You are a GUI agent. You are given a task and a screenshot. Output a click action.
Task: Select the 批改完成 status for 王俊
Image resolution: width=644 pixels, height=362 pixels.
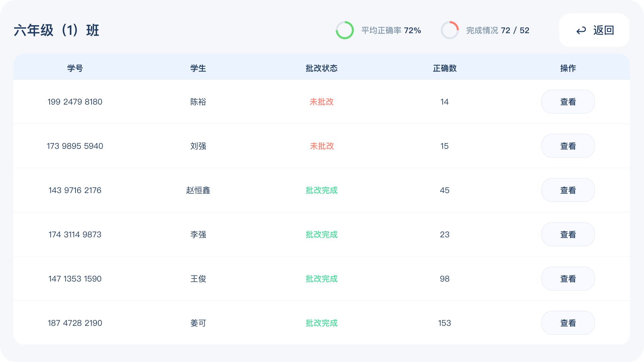(321, 279)
